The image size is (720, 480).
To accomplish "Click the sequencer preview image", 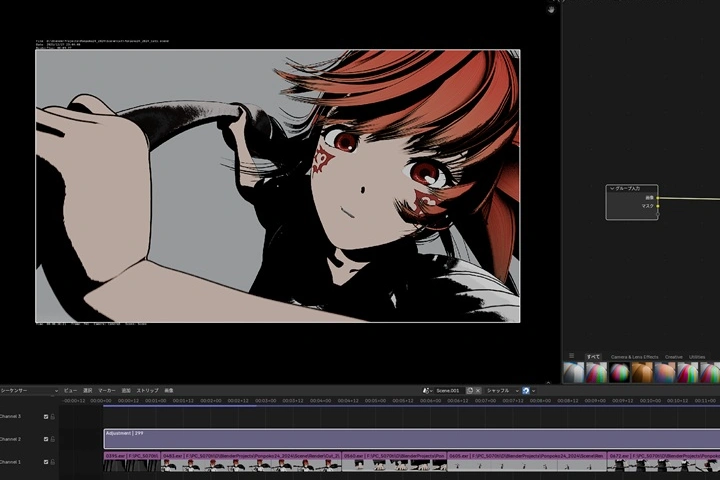I will pos(278,186).
